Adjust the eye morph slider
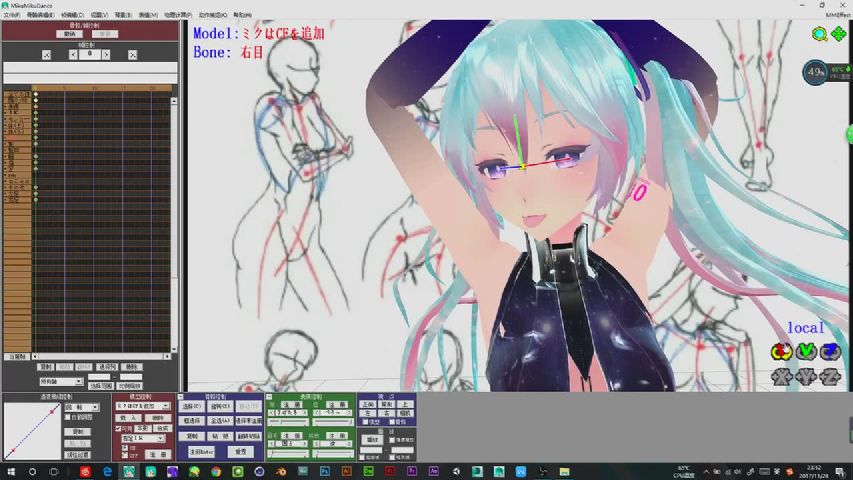 (288, 422)
